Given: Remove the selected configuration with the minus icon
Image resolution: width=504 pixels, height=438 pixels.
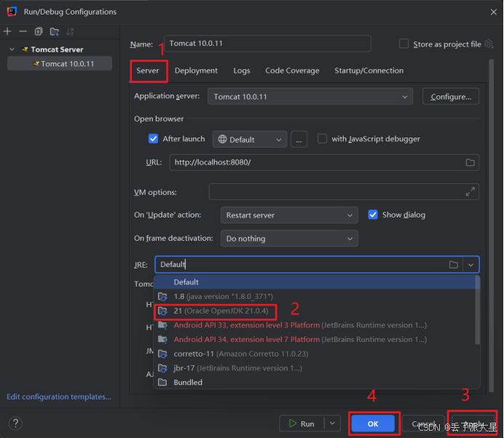Looking at the screenshot, I should point(23,31).
